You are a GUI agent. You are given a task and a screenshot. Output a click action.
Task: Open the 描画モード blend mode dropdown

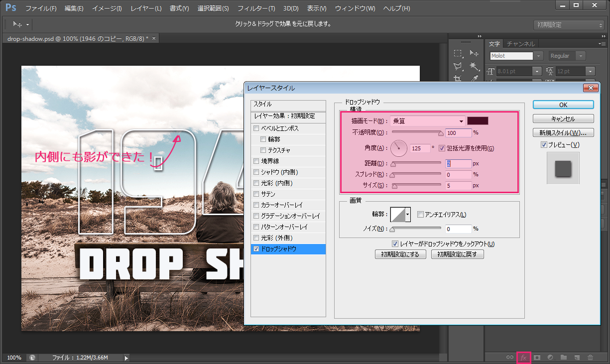[428, 121]
